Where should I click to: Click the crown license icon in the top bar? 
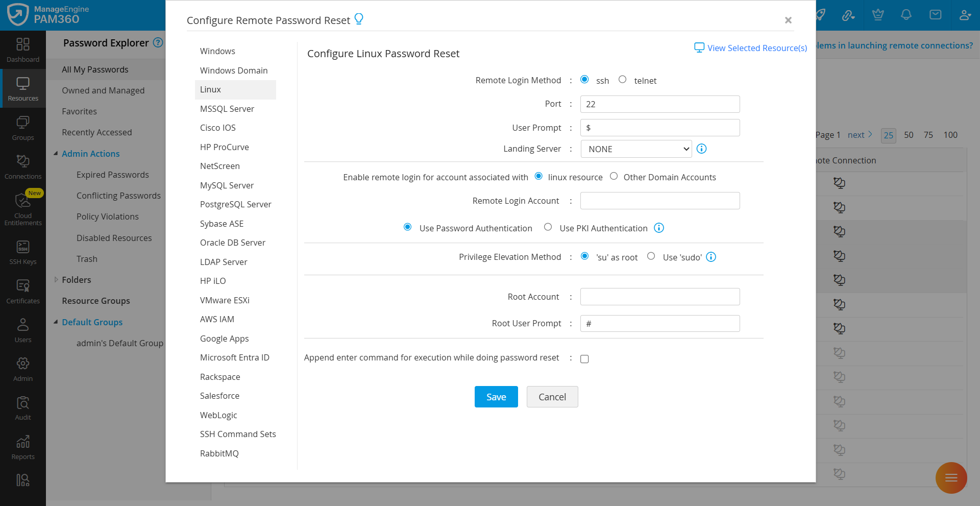click(x=877, y=15)
